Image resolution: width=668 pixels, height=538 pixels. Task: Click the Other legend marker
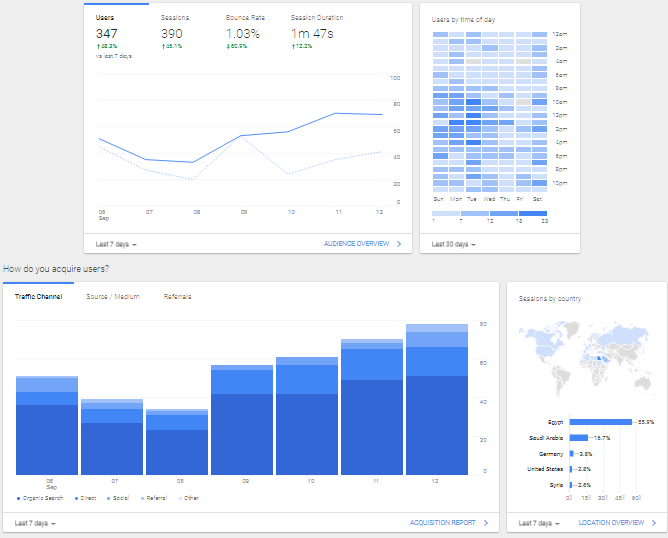[180, 497]
